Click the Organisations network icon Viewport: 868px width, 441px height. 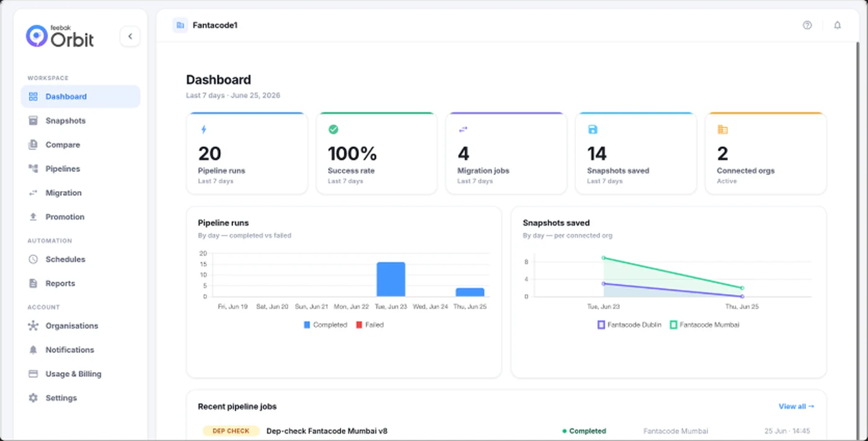(x=33, y=326)
